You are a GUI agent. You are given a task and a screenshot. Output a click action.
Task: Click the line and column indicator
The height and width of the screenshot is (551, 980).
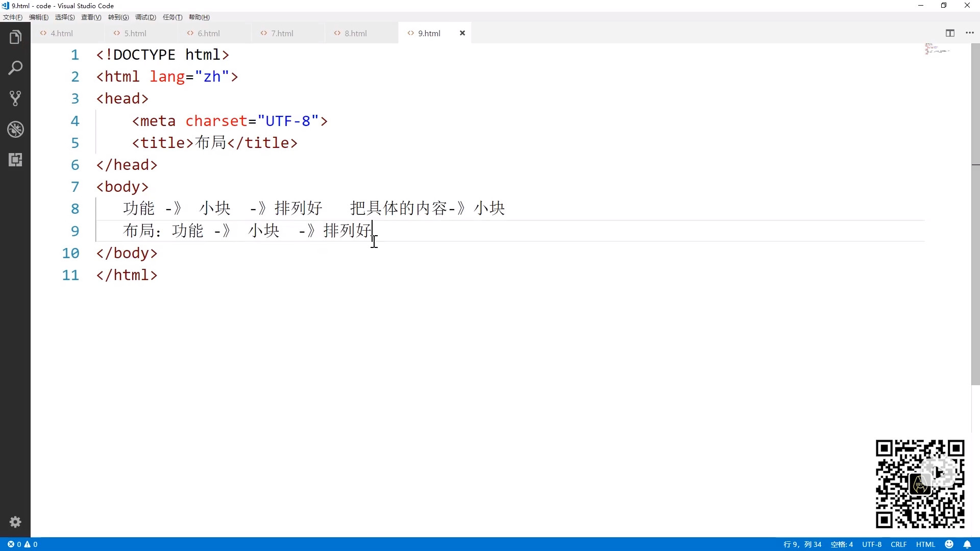pos(802,544)
